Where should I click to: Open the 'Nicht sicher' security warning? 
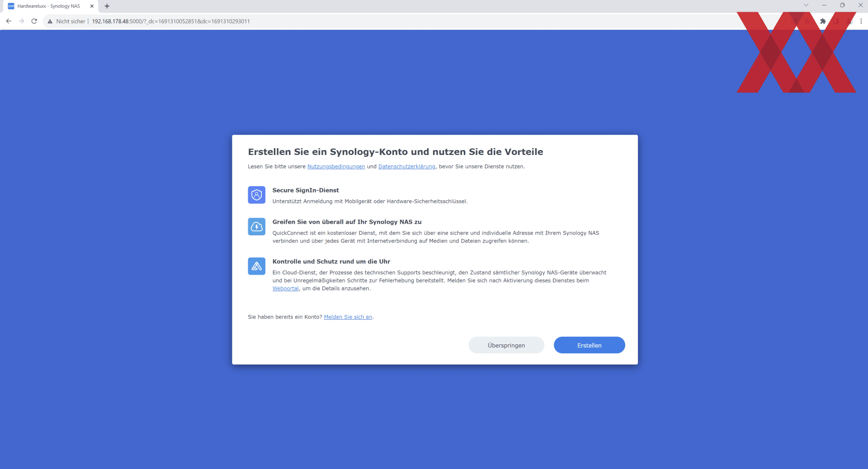click(x=66, y=21)
